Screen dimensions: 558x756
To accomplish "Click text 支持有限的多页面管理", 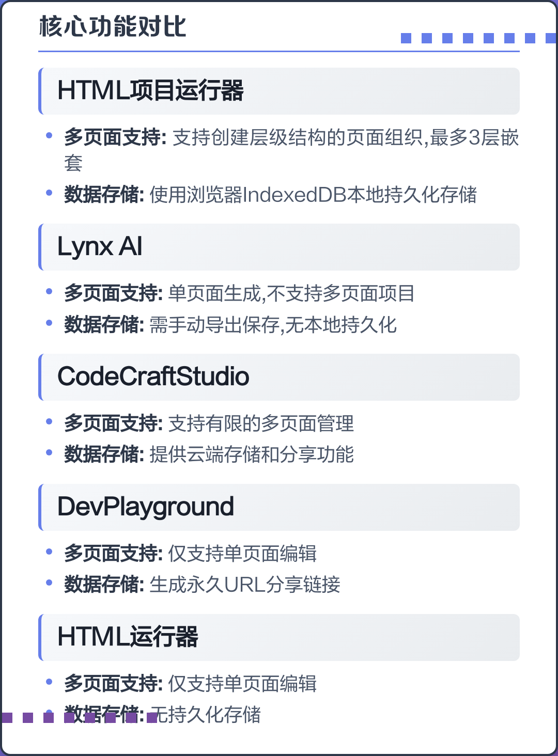I will (261, 423).
